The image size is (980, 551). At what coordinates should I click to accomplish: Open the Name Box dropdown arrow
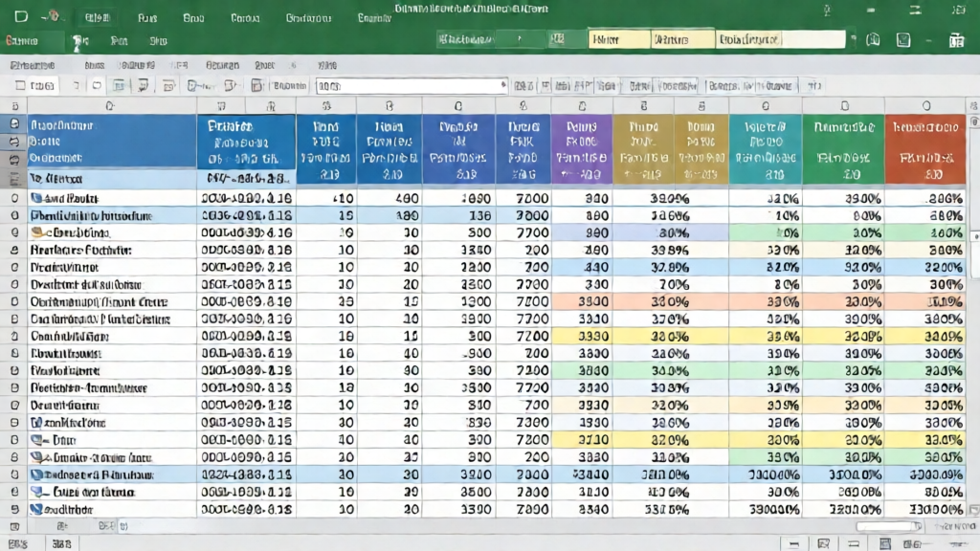(x=504, y=84)
